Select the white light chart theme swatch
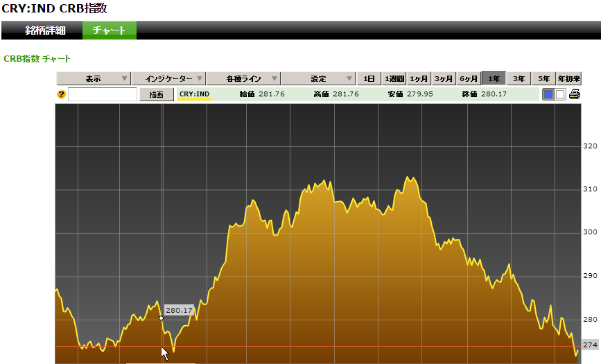 pyautogui.click(x=560, y=94)
